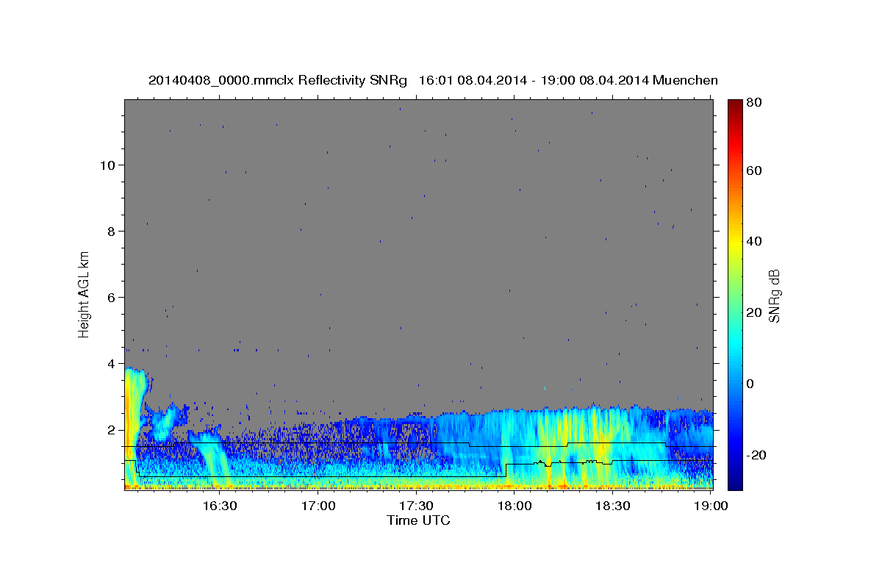Image resolution: width=882 pixels, height=588 pixels.
Task: Click the height tick label 2
Action: point(113,429)
